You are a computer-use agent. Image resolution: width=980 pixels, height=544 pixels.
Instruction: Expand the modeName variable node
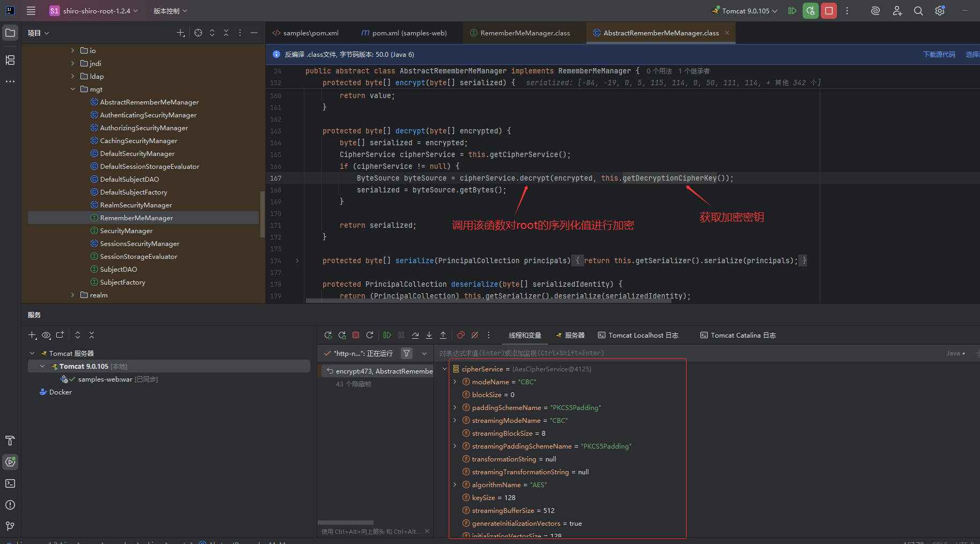coord(455,382)
